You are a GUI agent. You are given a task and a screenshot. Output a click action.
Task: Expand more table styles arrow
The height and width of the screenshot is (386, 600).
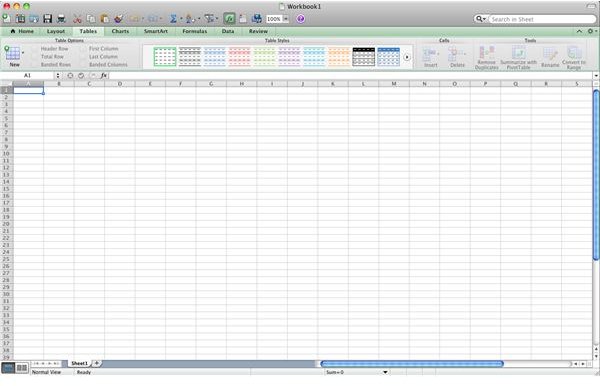point(407,57)
